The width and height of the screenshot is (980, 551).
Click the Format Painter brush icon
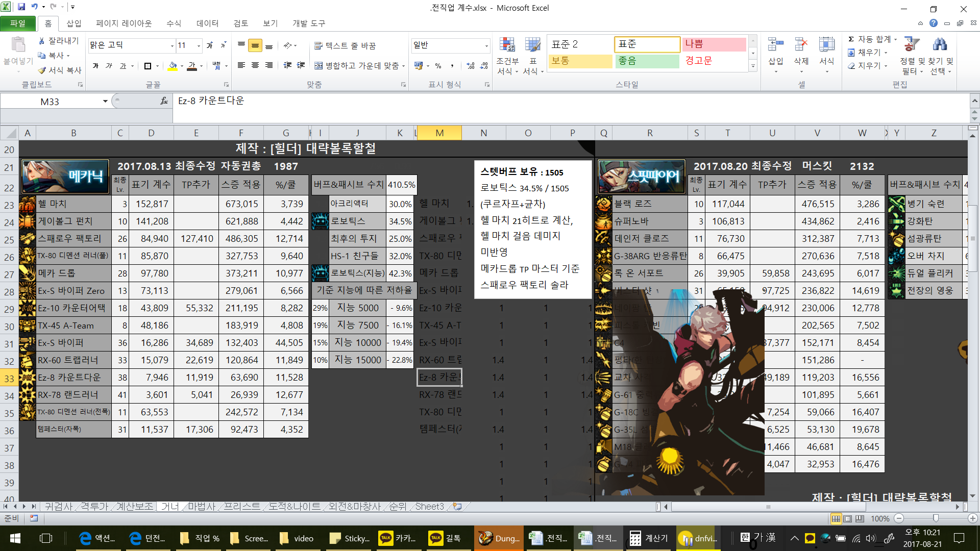click(42, 70)
